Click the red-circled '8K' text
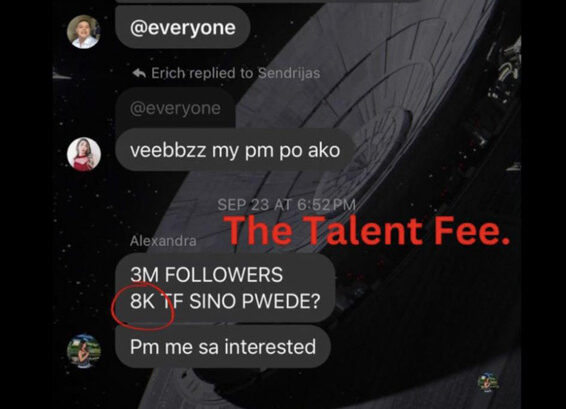This screenshot has height=409, width=566. point(142,301)
